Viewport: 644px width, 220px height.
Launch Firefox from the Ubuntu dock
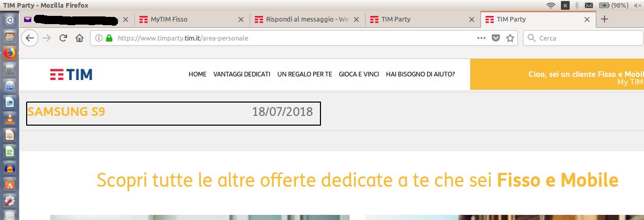pos(9,52)
